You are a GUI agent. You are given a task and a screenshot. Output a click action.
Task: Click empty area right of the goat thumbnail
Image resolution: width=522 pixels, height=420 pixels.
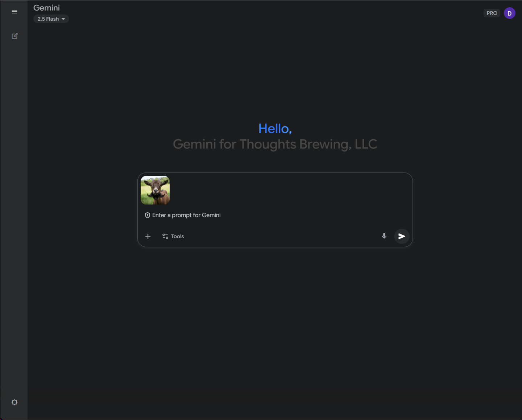point(290,190)
